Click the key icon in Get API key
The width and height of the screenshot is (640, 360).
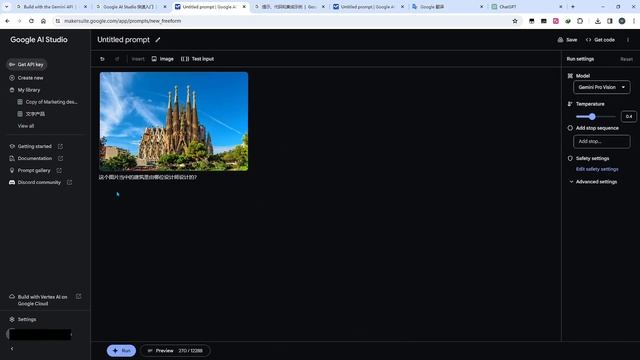tap(12, 64)
